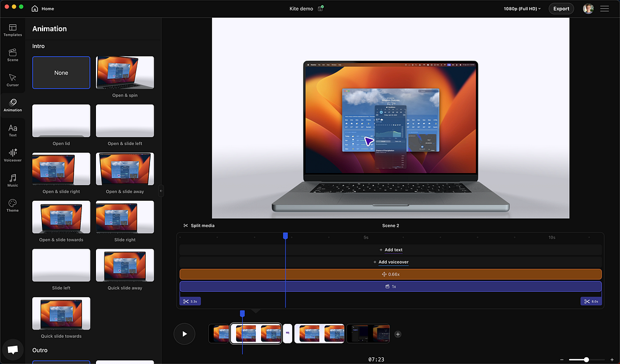Open the 1080p (Full HD) resolution dropdown
Viewport: 620px width, 364px height.
[x=522, y=8]
